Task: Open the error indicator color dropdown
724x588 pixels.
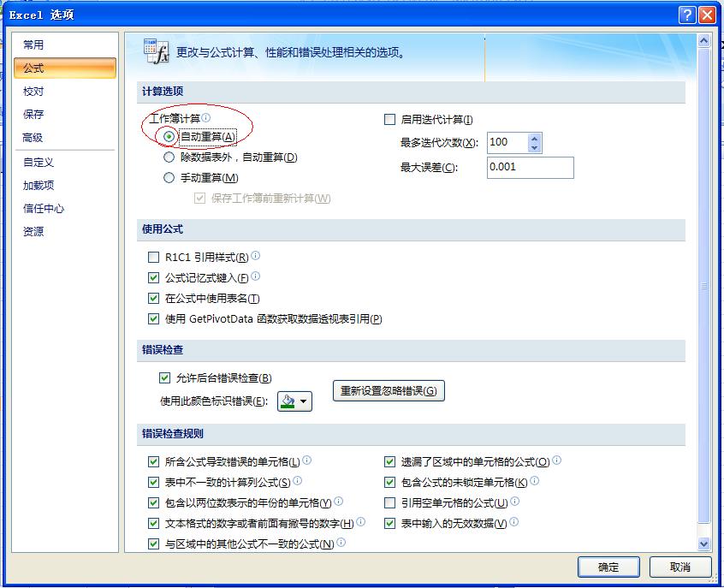Action: [x=294, y=401]
